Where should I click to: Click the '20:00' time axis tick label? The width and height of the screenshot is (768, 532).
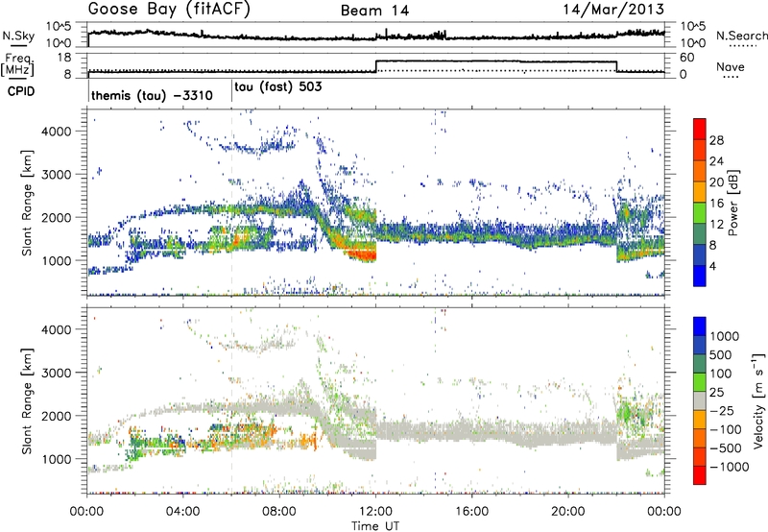click(x=568, y=512)
